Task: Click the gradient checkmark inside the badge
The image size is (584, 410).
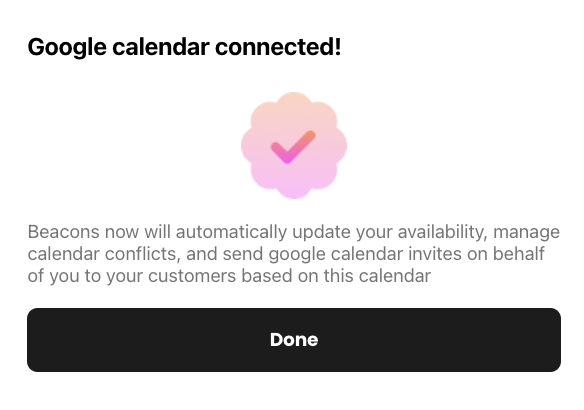Action: point(293,147)
